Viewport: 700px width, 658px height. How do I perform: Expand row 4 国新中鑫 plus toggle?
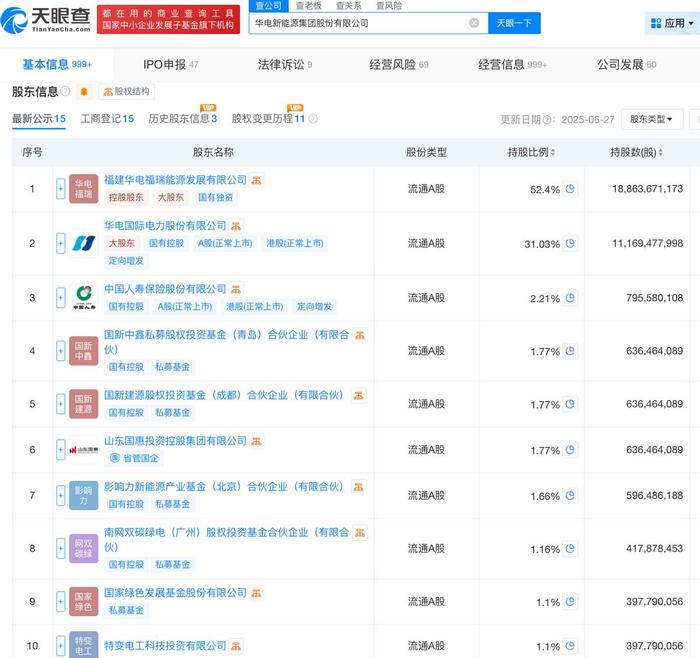pyautogui.click(x=61, y=351)
